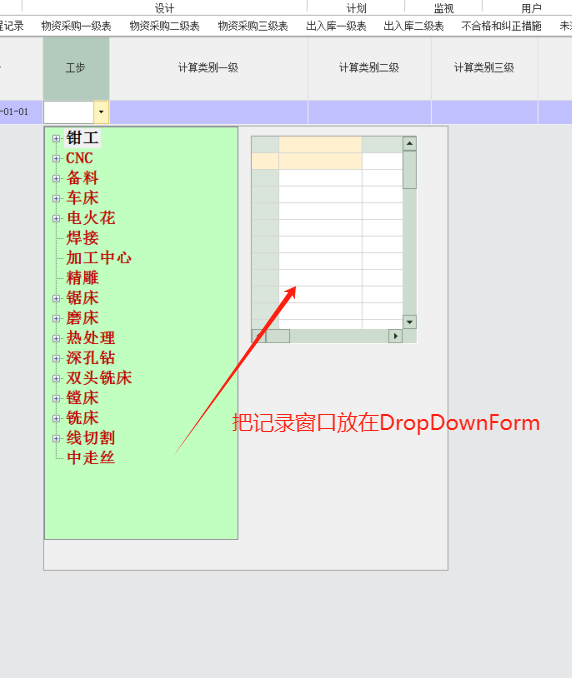Click grid horizontal scroll right arrow

click(395, 336)
